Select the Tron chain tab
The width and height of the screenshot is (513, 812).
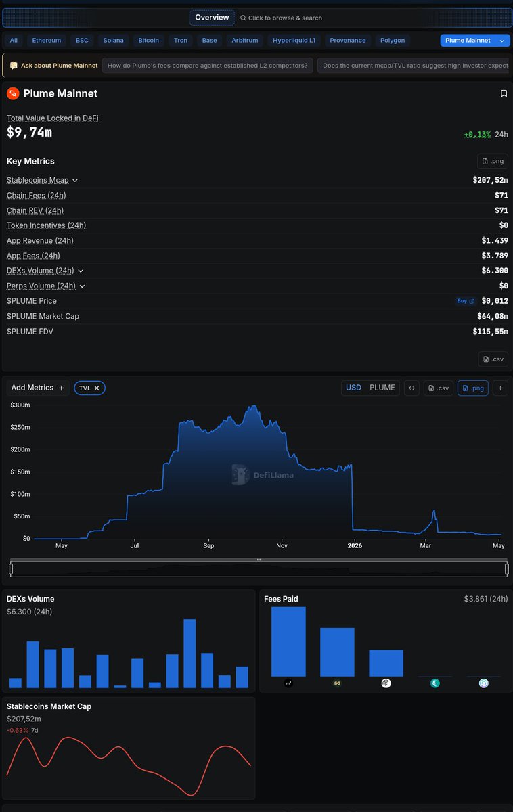click(181, 41)
